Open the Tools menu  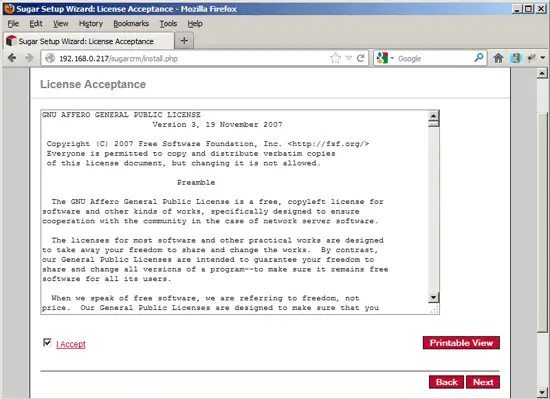pyautogui.click(x=168, y=23)
